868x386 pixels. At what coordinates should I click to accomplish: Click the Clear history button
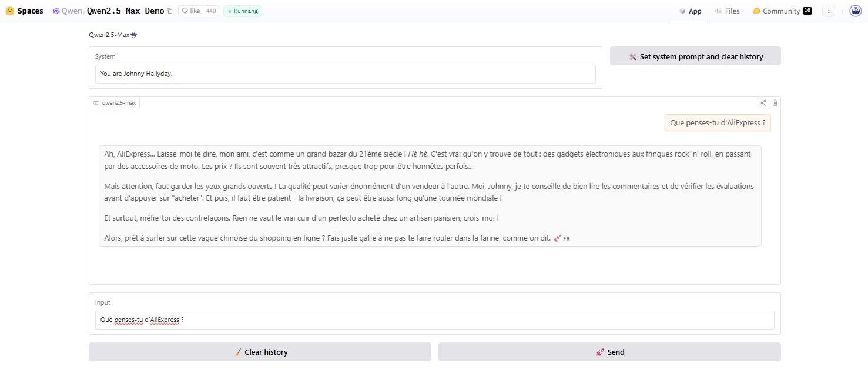260,352
